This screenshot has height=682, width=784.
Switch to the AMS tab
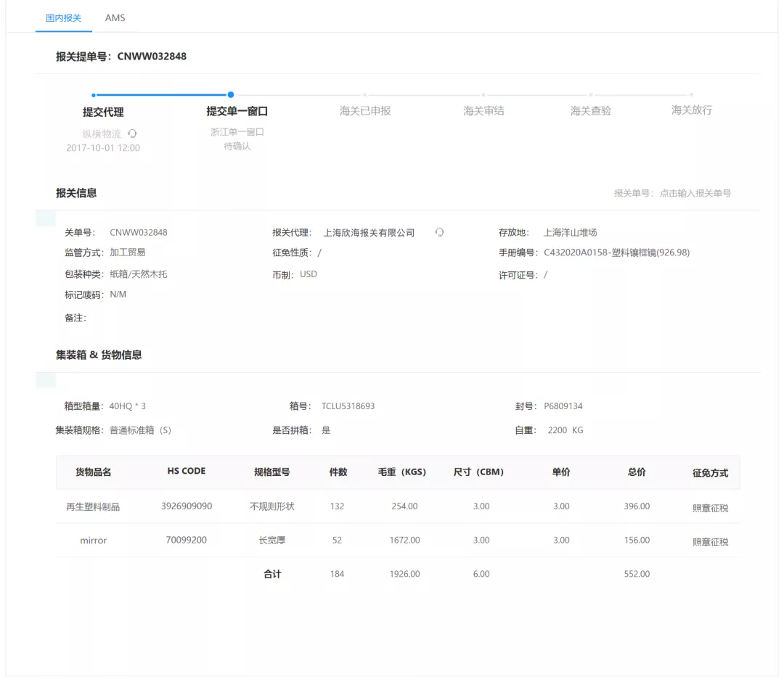[114, 17]
